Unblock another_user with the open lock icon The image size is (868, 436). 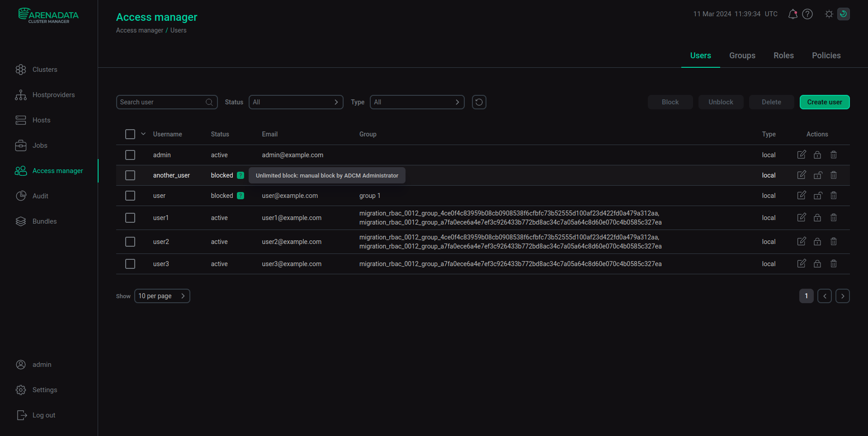[x=818, y=175]
